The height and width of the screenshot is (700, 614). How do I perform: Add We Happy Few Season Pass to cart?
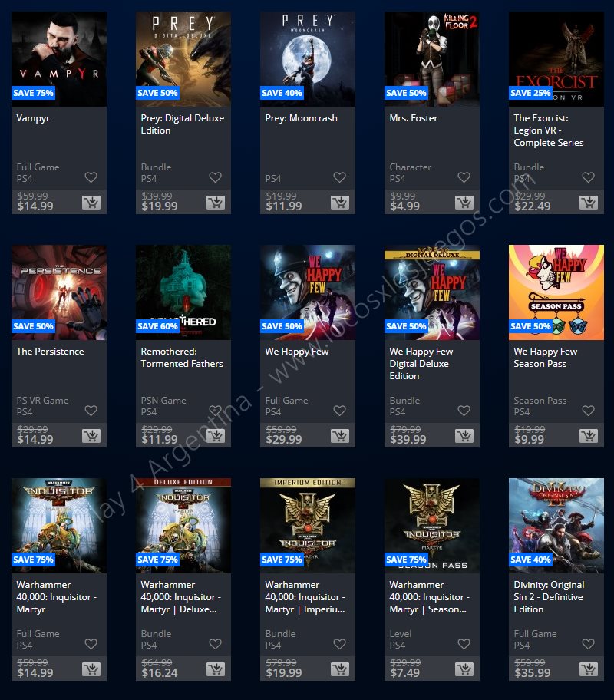pos(589,436)
